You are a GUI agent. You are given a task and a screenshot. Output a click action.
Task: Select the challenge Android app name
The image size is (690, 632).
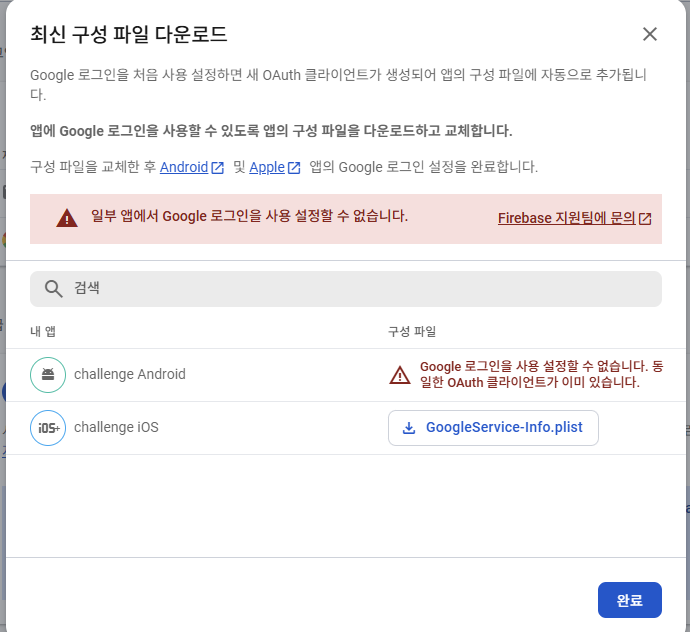pos(130,374)
